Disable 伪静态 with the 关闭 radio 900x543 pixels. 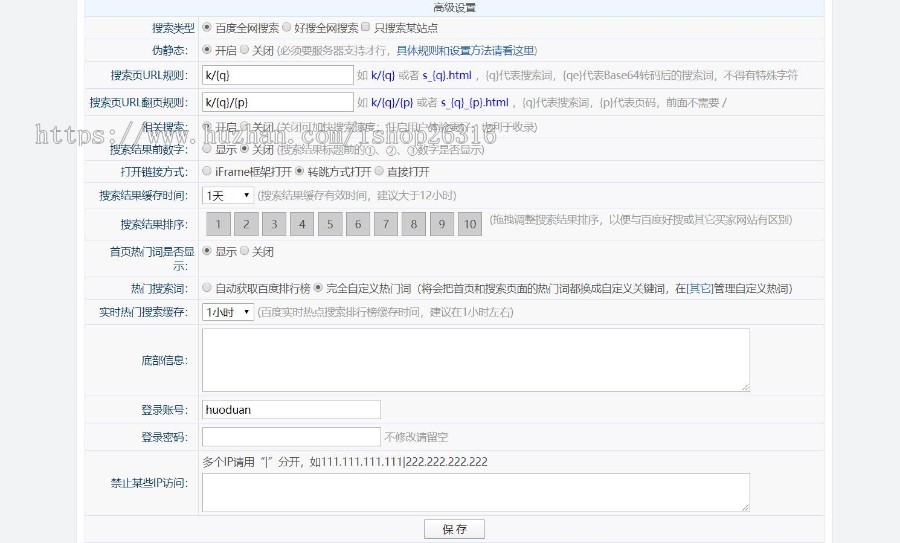coord(245,50)
